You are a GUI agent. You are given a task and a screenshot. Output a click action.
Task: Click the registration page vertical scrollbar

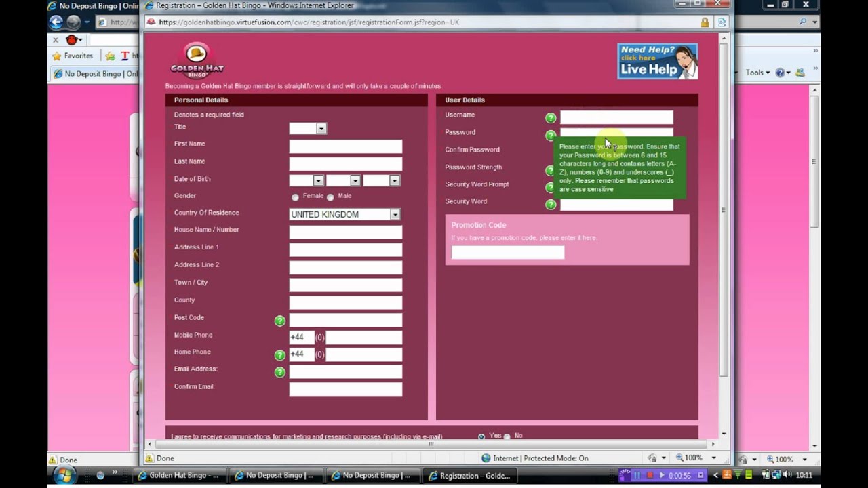click(724, 210)
